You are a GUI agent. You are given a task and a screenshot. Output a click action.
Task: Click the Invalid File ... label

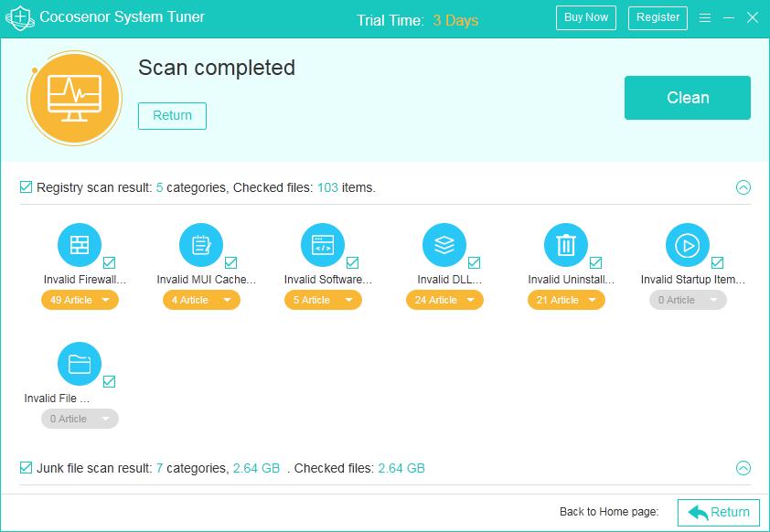[57, 398]
